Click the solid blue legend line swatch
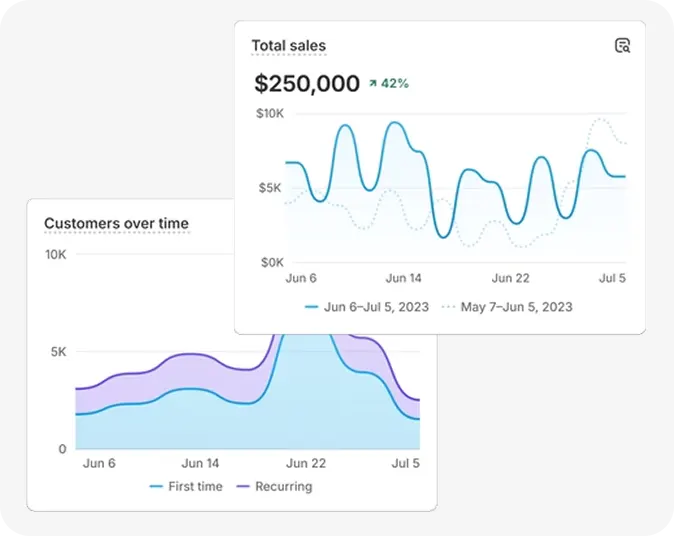Image resolution: width=674 pixels, height=536 pixels. [311, 307]
